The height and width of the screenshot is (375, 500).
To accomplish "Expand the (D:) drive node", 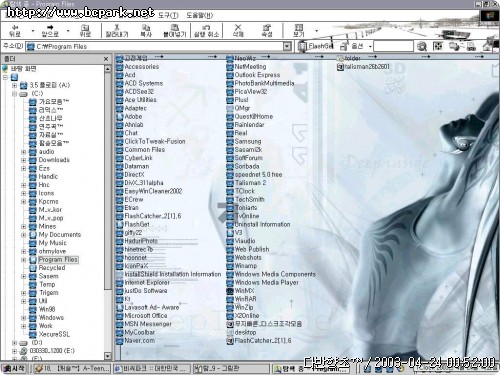I will point(14,343).
